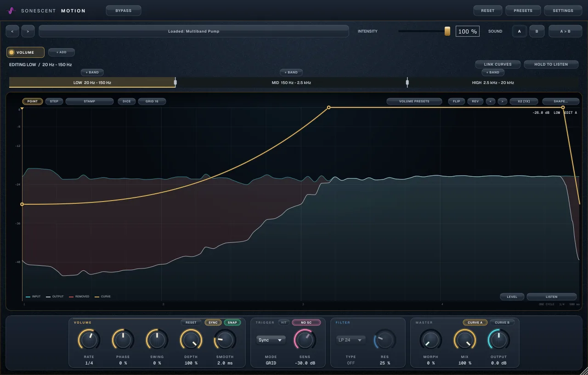This screenshot has height=375, width=588.
Task: Click the pink SENS trigger knob
Action: coord(305,340)
